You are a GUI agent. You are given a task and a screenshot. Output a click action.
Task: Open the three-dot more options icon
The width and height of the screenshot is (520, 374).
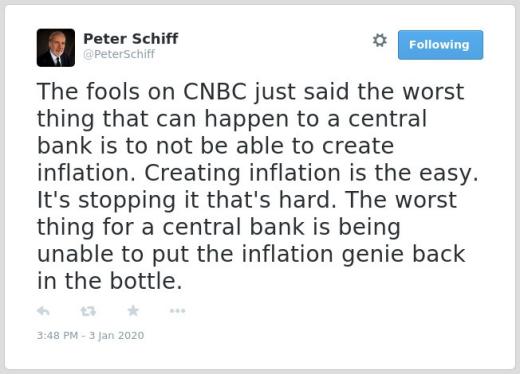coord(177,311)
